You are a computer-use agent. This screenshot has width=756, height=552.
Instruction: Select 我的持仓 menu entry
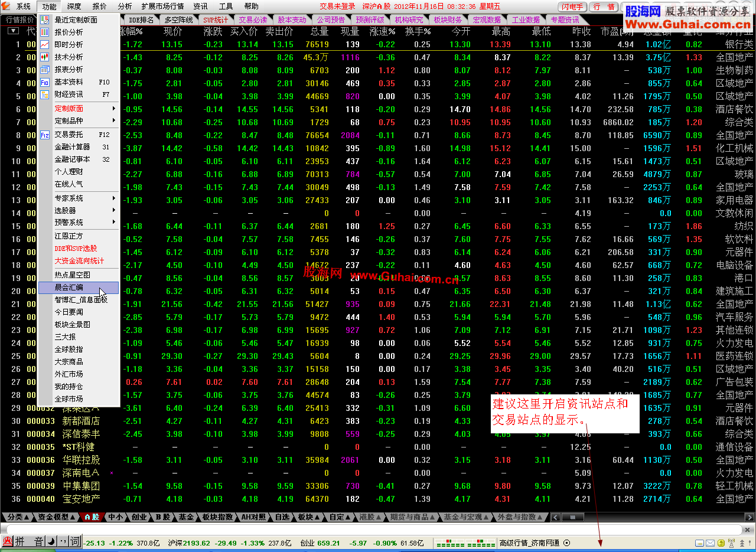(78, 387)
